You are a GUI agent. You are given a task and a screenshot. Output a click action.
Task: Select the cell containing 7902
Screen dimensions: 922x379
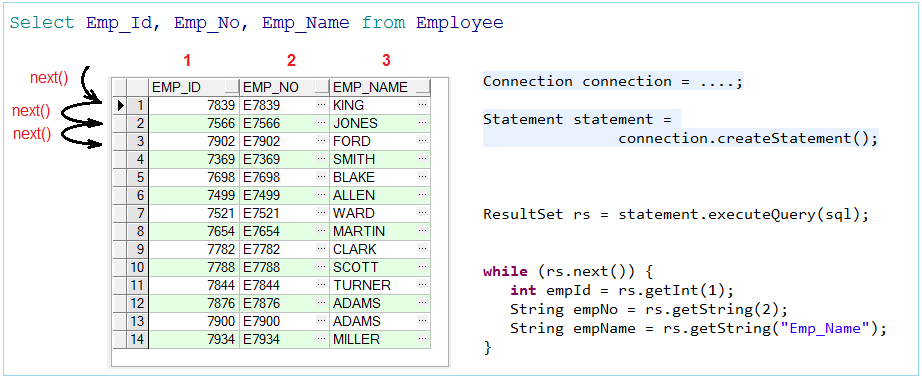(195, 142)
